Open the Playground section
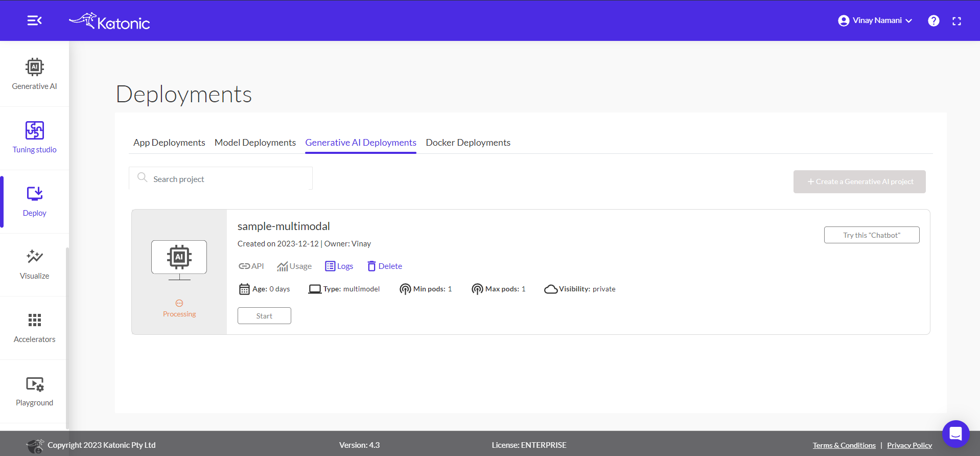980x456 pixels. point(34,391)
